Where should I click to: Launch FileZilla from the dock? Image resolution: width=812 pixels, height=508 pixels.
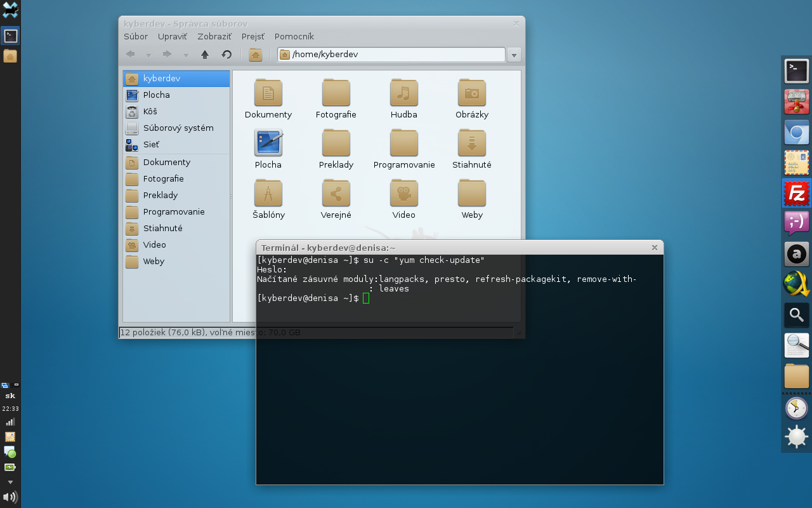tap(796, 193)
